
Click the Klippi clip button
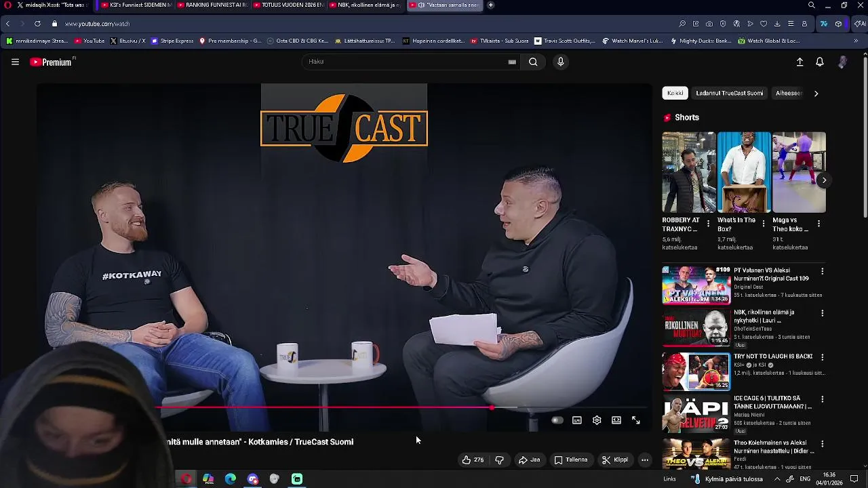point(615,460)
